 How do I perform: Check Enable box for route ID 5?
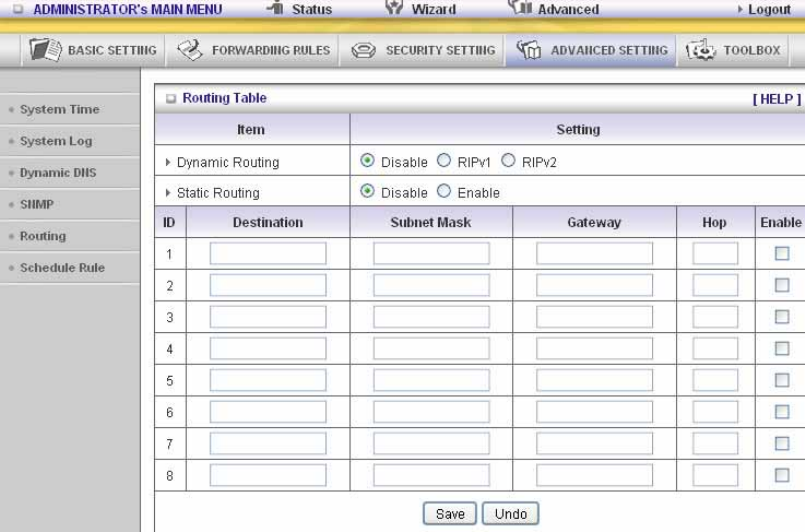(782, 380)
